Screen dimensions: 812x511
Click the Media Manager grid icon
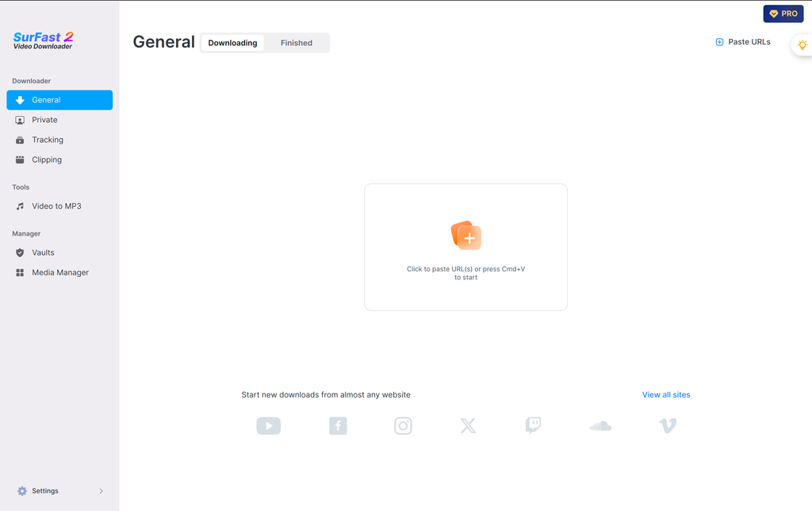coord(20,273)
